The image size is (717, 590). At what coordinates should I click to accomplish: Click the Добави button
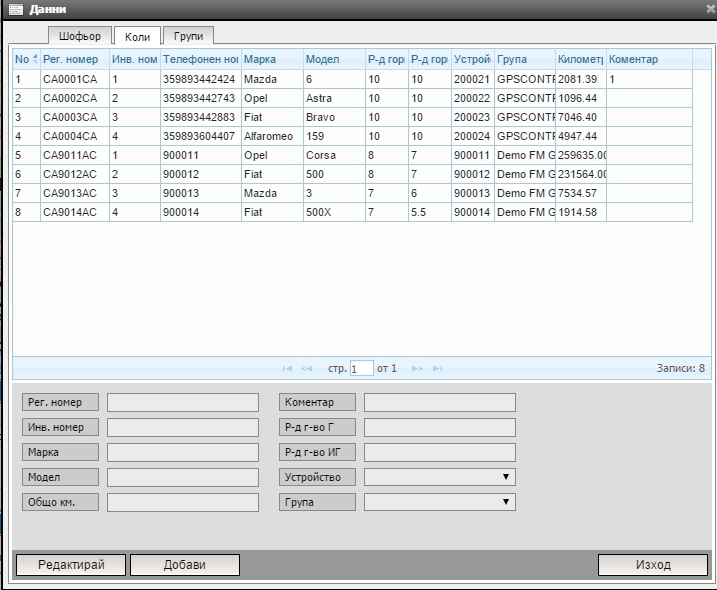click(x=185, y=565)
